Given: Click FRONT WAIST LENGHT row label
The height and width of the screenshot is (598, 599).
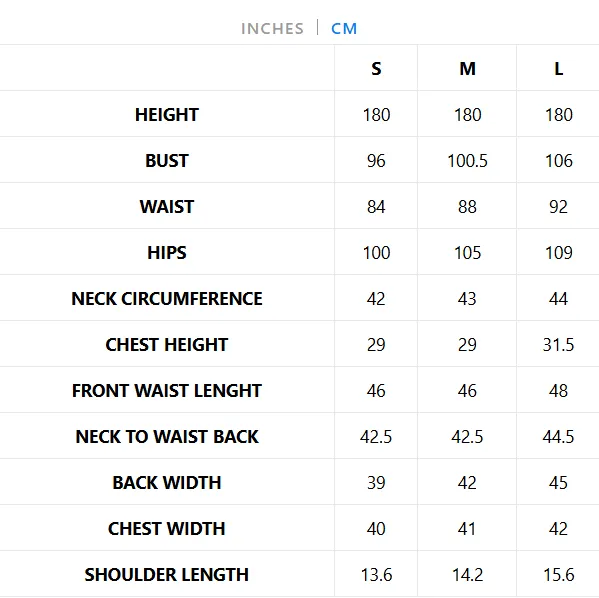Looking at the screenshot, I should coord(167,391).
